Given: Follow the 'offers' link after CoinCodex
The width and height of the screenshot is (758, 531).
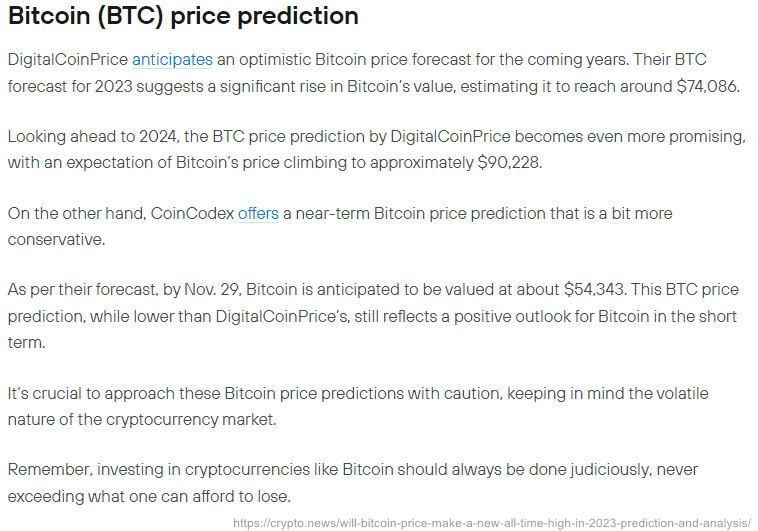Looking at the screenshot, I should (x=258, y=213).
